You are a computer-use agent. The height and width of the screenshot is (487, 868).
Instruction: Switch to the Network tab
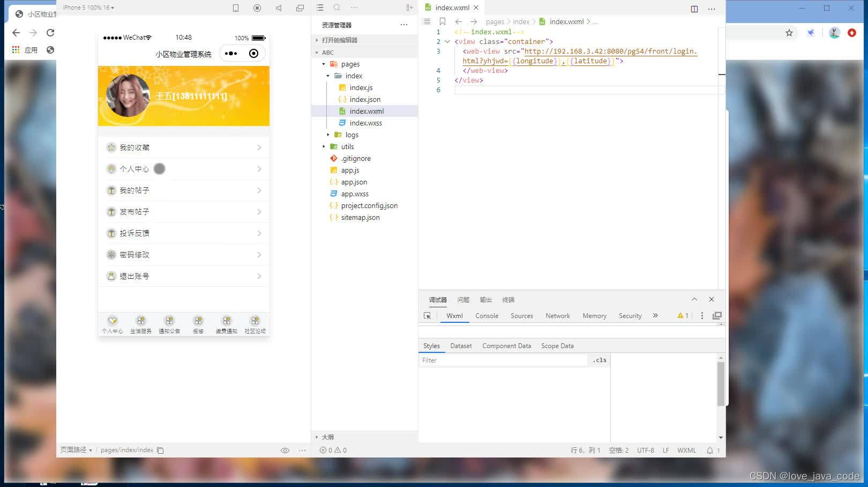[x=558, y=316]
